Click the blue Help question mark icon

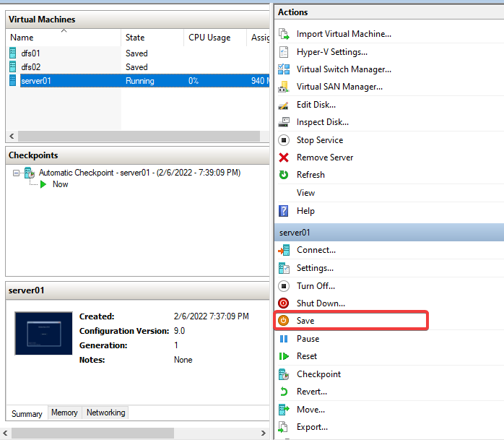284,211
